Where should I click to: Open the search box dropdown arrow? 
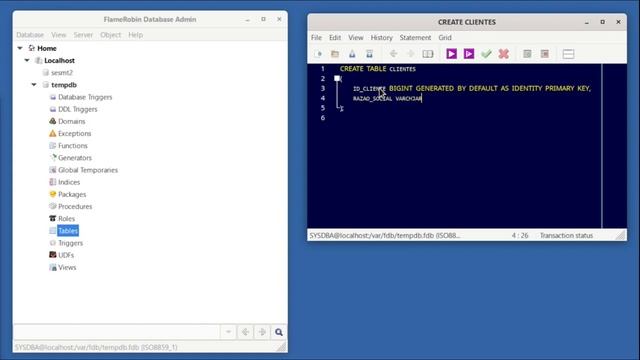pyautogui.click(x=228, y=332)
